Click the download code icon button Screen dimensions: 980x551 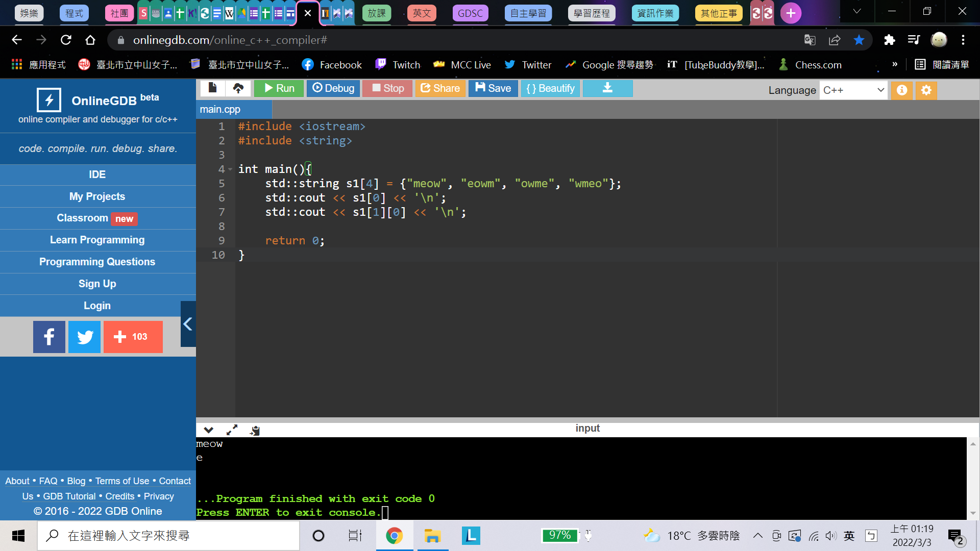(607, 88)
